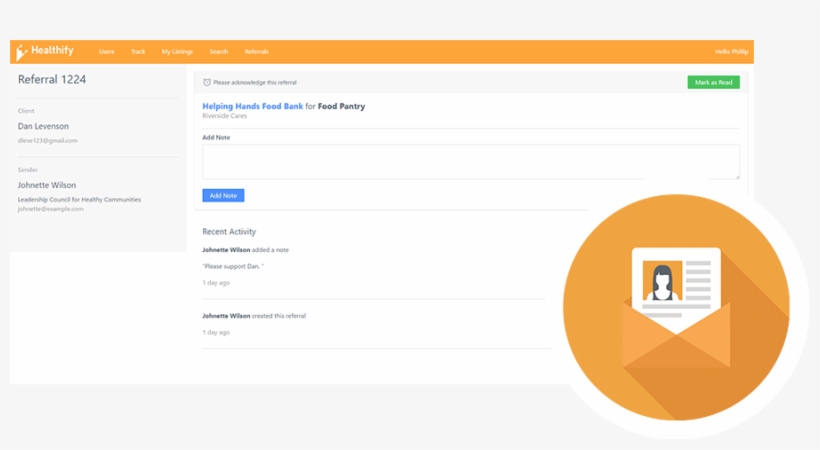Click the blue Add Note button

point(223,196)
